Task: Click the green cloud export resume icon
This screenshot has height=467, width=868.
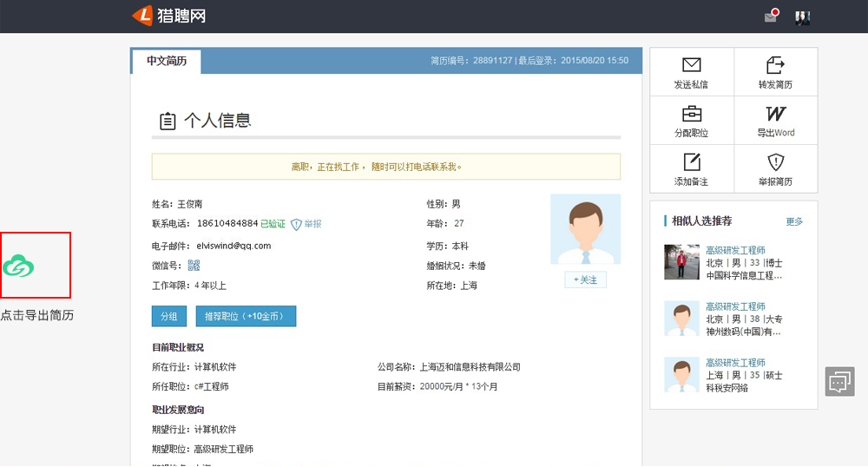Action: coord(18,266)
